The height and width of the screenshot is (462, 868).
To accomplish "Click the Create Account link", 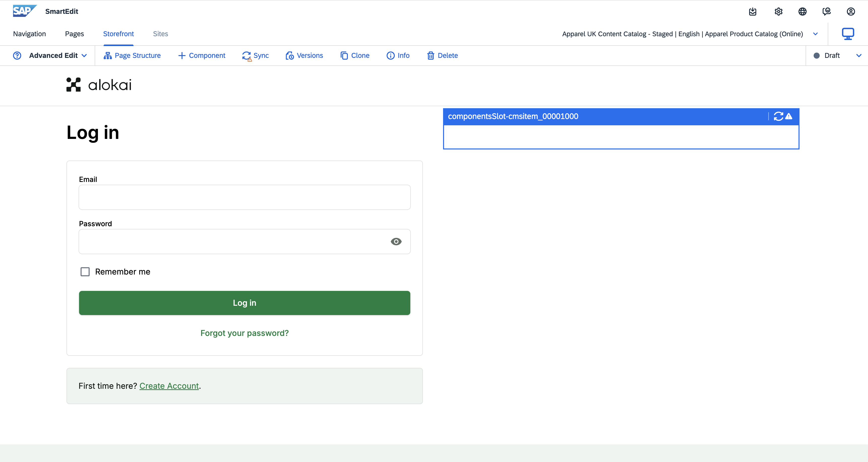I will [169, 386].
